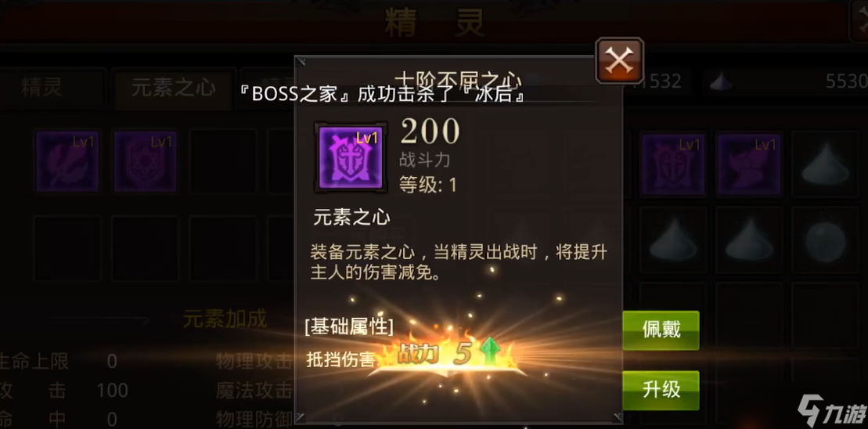The width and height of the screenshot is (868, 429).
Task: Pick the dimmed shield-cross Lv1 heart in inventory
Action: (x=674, y=164)
